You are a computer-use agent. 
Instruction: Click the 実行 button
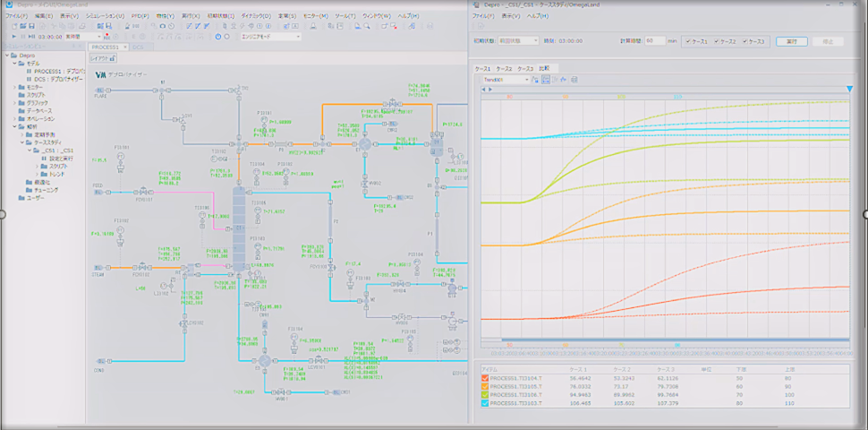tap(790, 41)
